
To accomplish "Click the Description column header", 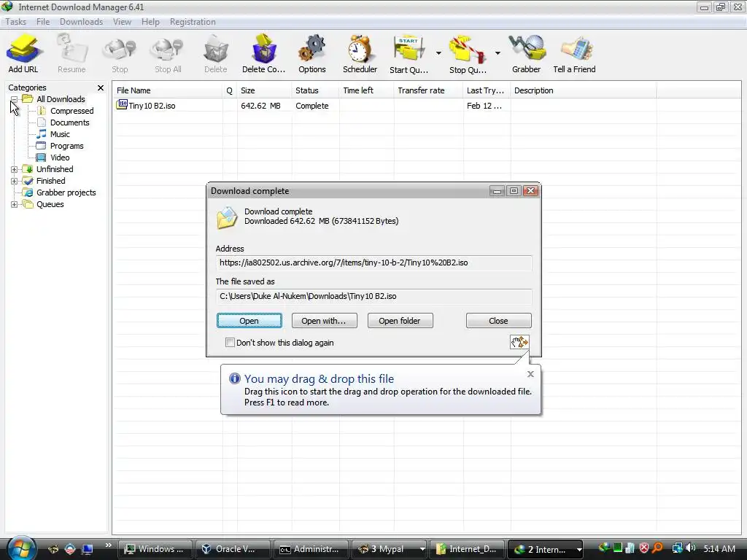I will click(583, 90).
